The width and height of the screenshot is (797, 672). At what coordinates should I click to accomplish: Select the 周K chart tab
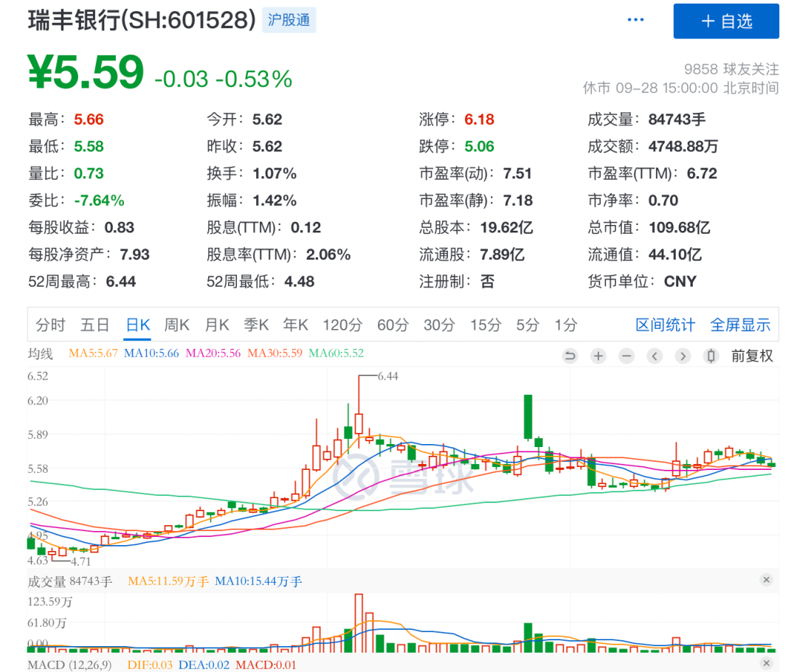[177, 325]
